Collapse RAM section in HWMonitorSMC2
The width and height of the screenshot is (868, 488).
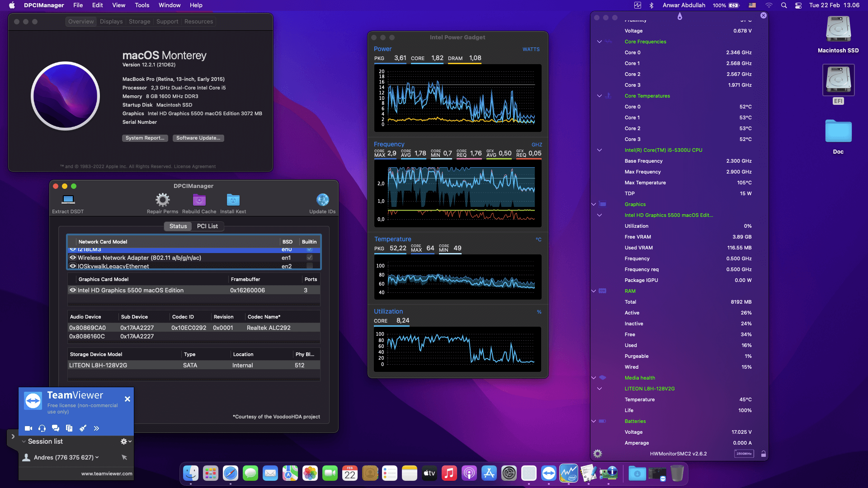click(x=594, y=291)
